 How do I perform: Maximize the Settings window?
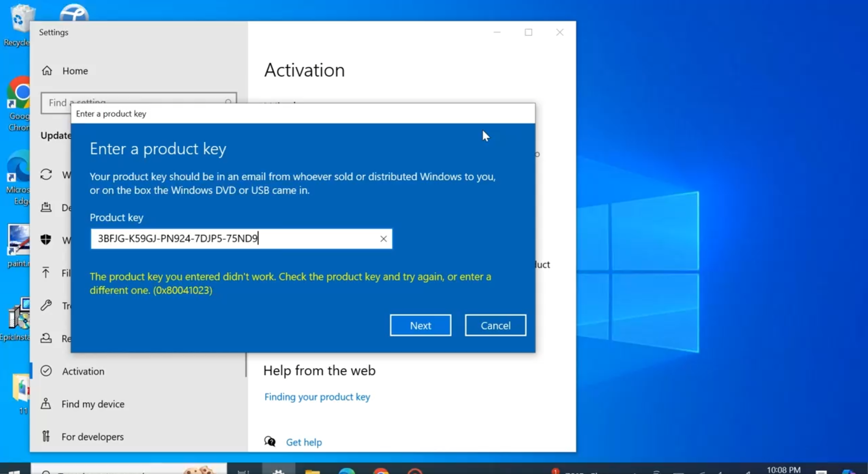click(528, 32)
